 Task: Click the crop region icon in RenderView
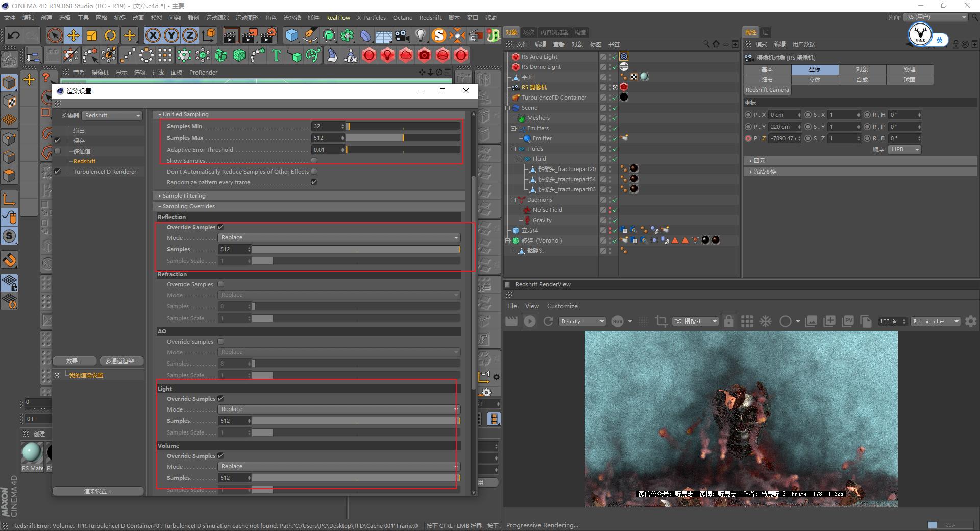661,321
